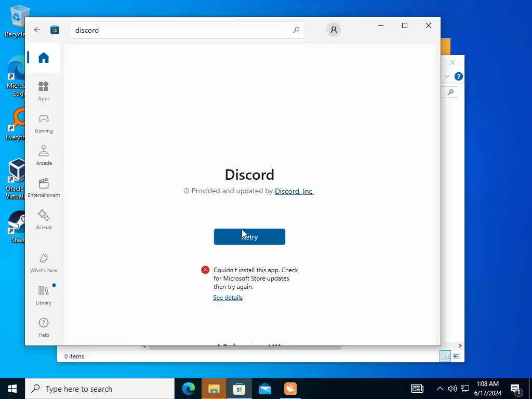Open the network status tray icon
The width and height of the screenshot is (532, 399).
click(465, 389)
